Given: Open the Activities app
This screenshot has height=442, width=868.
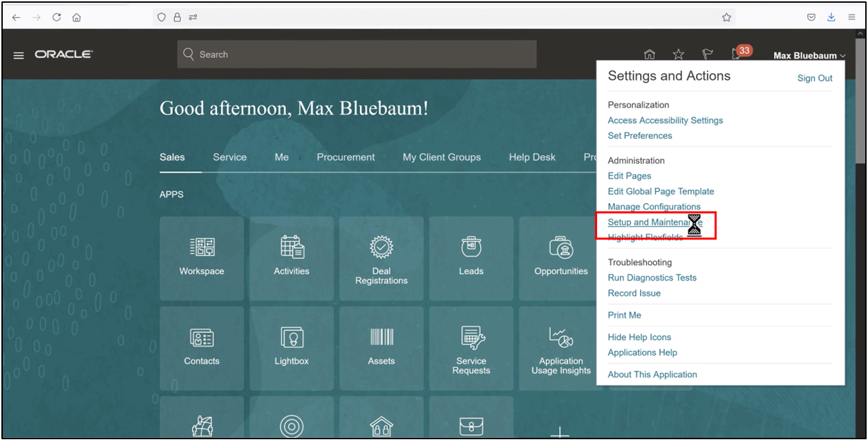Looking at the screenshot, I should click(292, 258).
